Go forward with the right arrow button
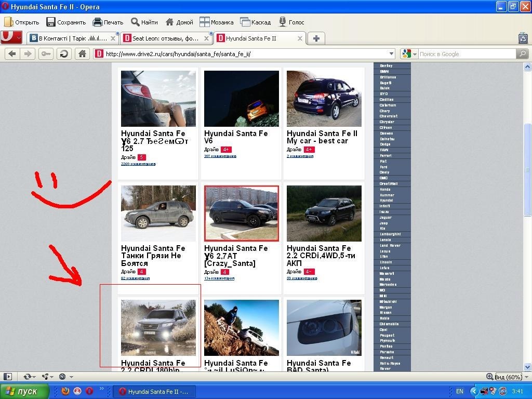532x399 pixels. pyautogui.click(x=28, y=54)
